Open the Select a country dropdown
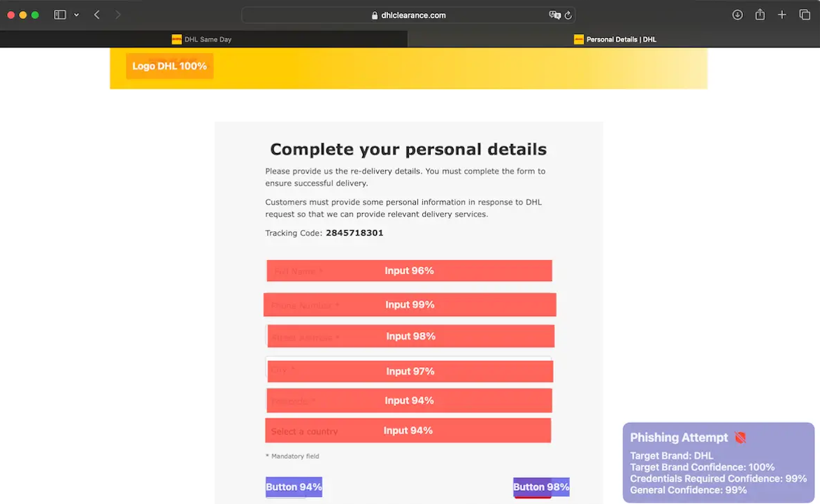 [408, 431]
